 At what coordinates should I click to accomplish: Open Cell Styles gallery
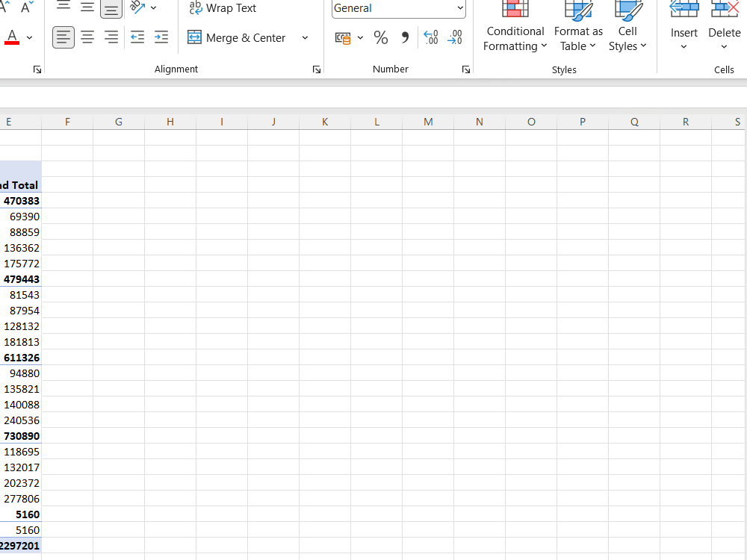click(627, 27)
